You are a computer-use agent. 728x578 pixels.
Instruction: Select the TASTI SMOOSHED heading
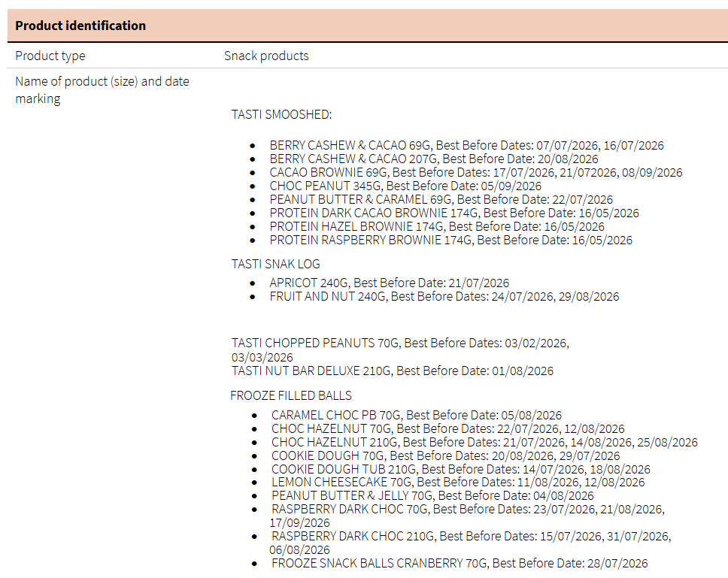pyautogui.click(x=281, y=114)
